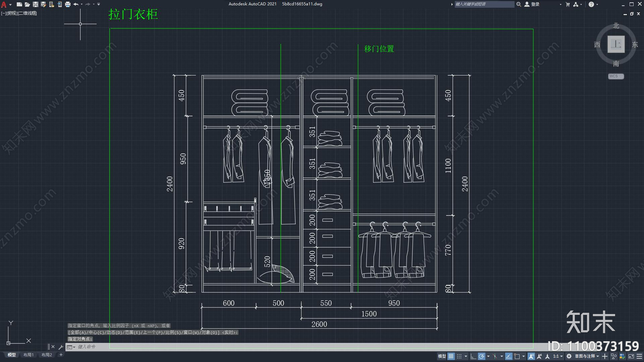Plot the drawing with printer icon
Screen dimensions: 644x362
click(68, 4)
